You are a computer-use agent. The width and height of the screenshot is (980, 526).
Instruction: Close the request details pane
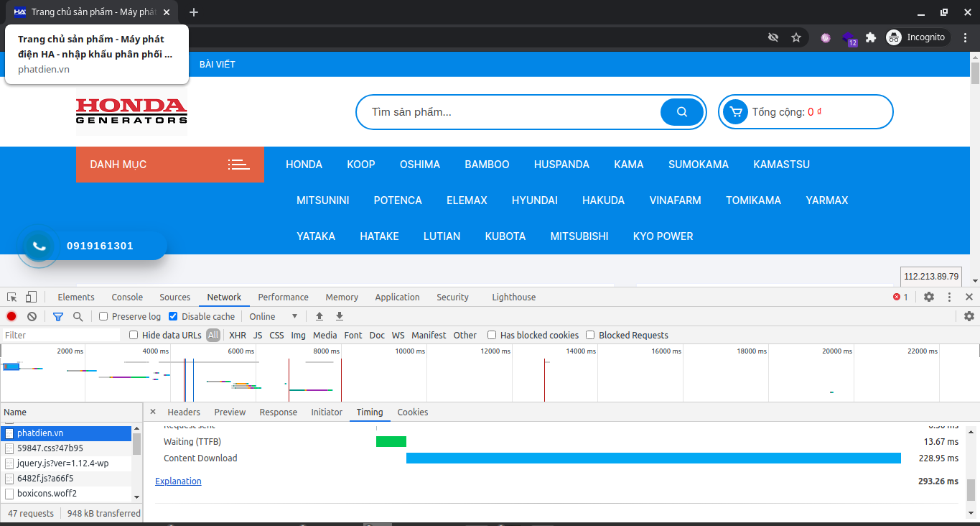pyautogui.click(x=153, y=412)
